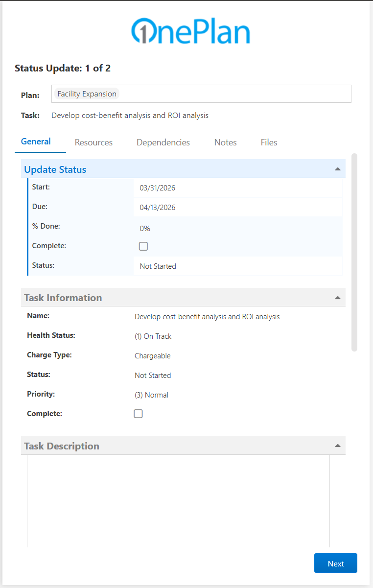Collapse the Task Information section
Screen dimensions: 373x588
(x=337, y=298)
